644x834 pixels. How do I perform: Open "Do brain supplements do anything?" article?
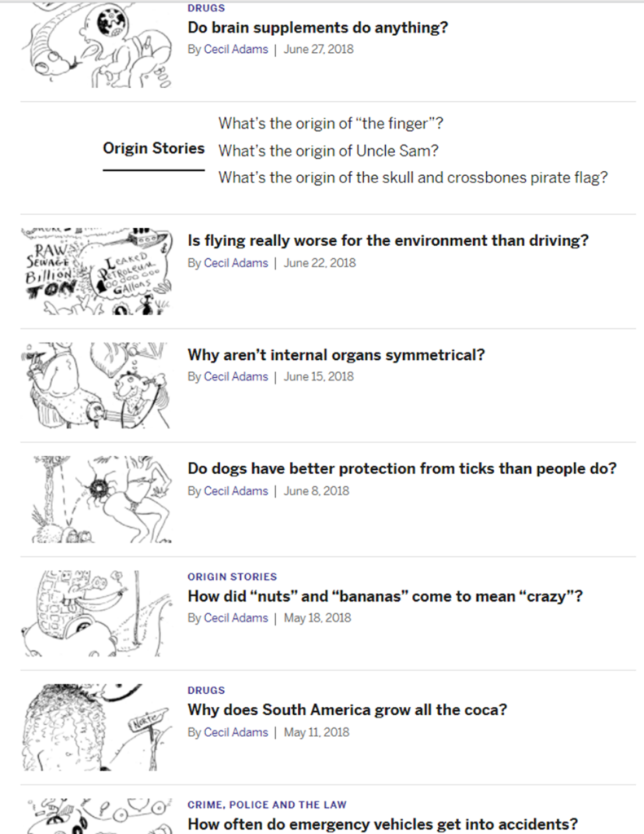coord(318,28)
